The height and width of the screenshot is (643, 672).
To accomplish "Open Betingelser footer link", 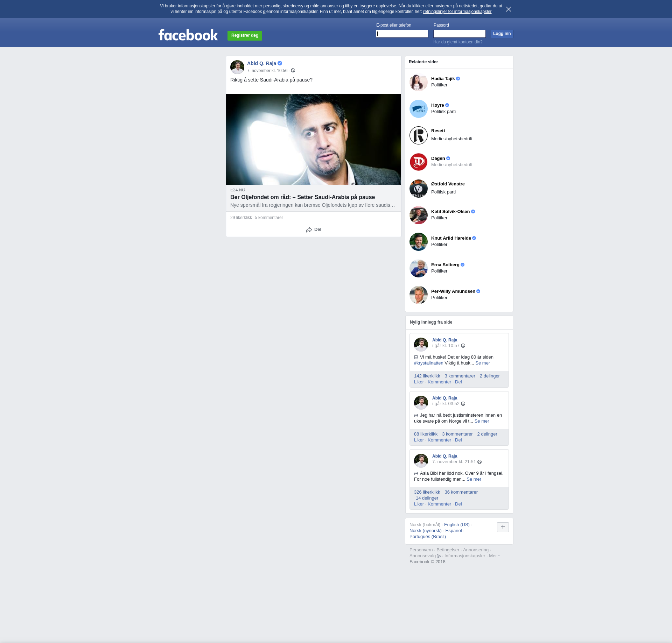I will 448,550.
